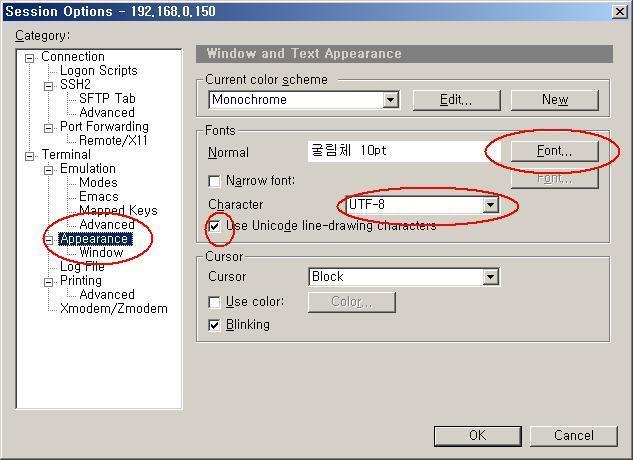Screen dimensions: 633x460
Task: Enable Use color checkbox
Action: tap(214, 302)
